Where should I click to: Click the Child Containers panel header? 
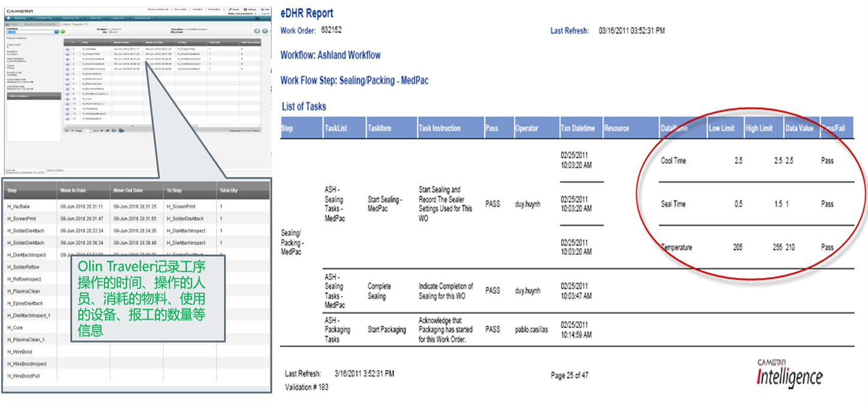coord(34,95)
